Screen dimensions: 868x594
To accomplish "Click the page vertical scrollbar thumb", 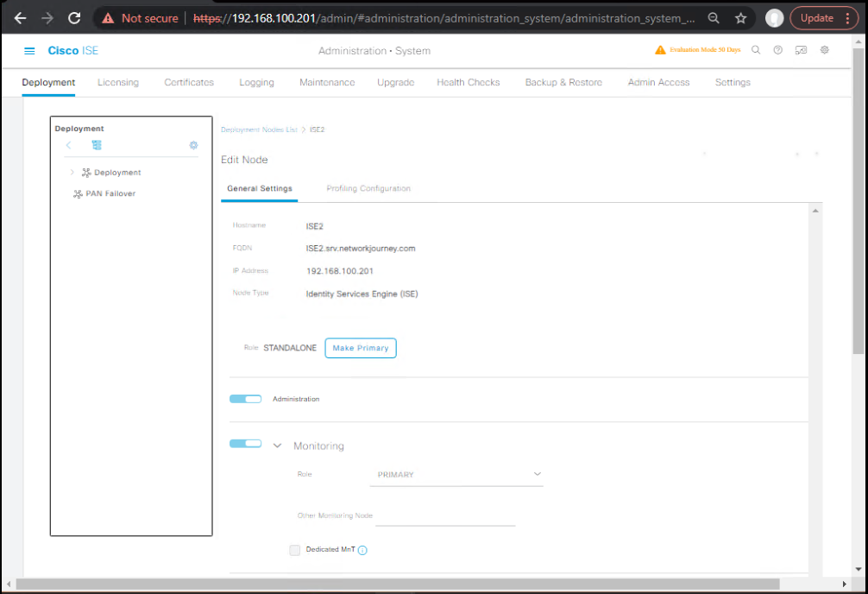I will coord(858,200).
